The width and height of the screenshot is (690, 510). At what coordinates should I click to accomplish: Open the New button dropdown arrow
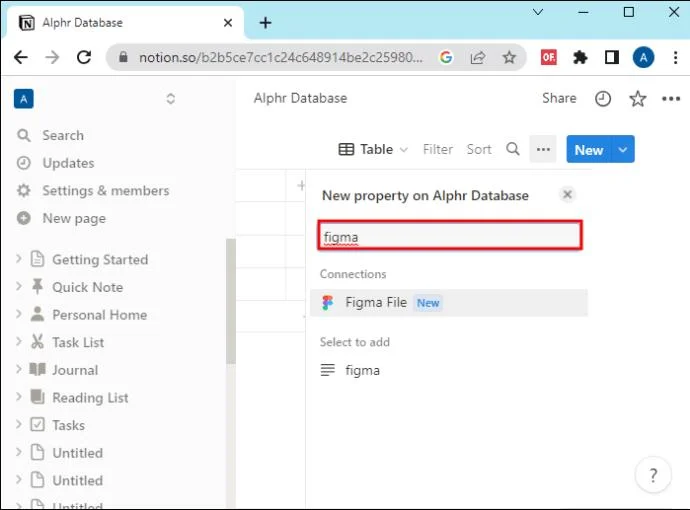click(x=623, y=150)
